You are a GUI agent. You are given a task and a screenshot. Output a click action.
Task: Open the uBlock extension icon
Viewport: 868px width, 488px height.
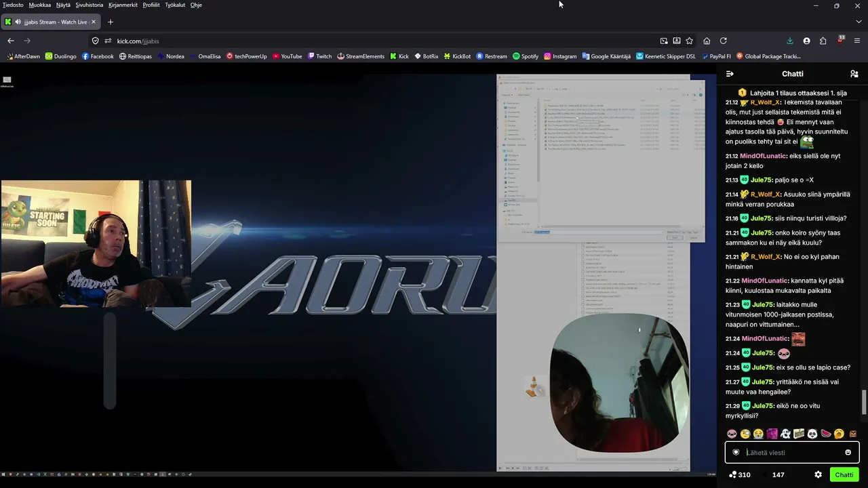coord(841,40)
